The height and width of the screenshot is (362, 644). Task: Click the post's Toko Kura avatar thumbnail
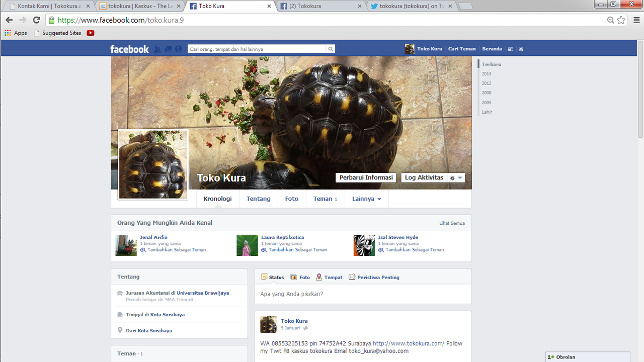click(x=269, y=324)
